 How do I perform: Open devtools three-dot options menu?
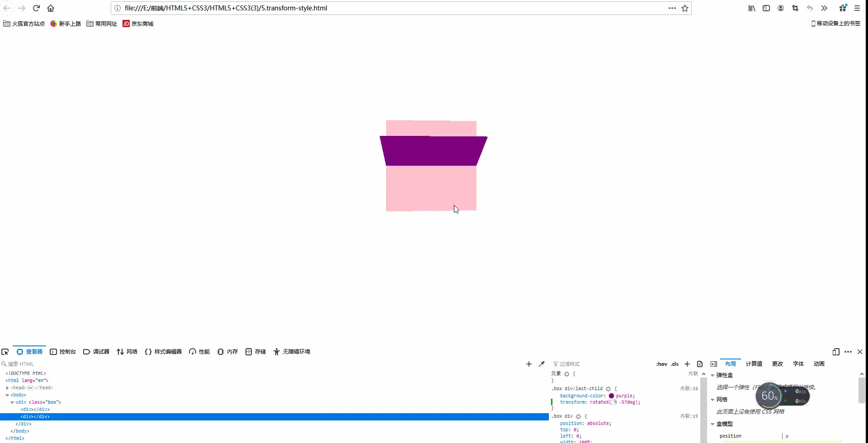click(x=848, y=352)
